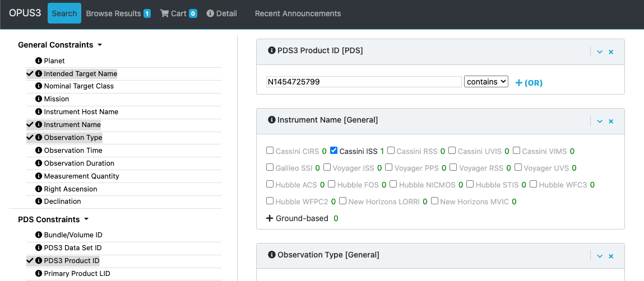Close the Instrument Name widget

[611, 121]
